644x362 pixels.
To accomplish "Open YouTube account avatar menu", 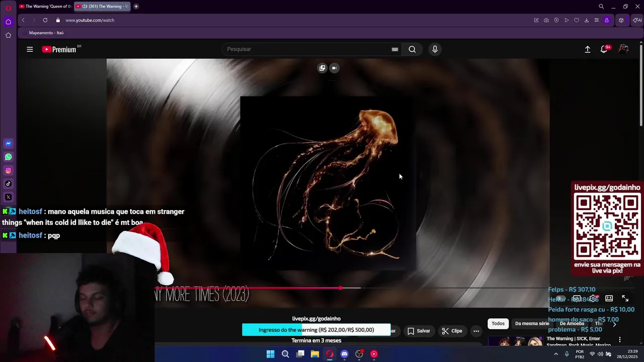I will tap(623, 49).
